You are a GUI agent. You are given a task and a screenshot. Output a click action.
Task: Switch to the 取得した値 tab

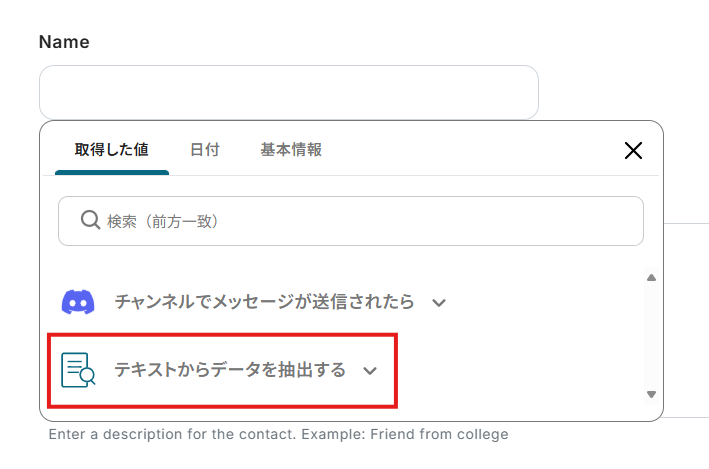click(111, 150)
